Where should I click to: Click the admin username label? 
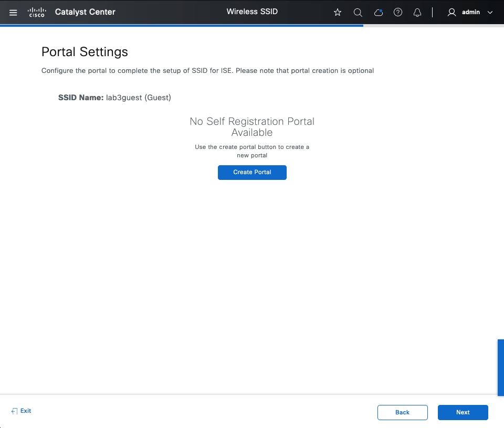click(471, 12)
